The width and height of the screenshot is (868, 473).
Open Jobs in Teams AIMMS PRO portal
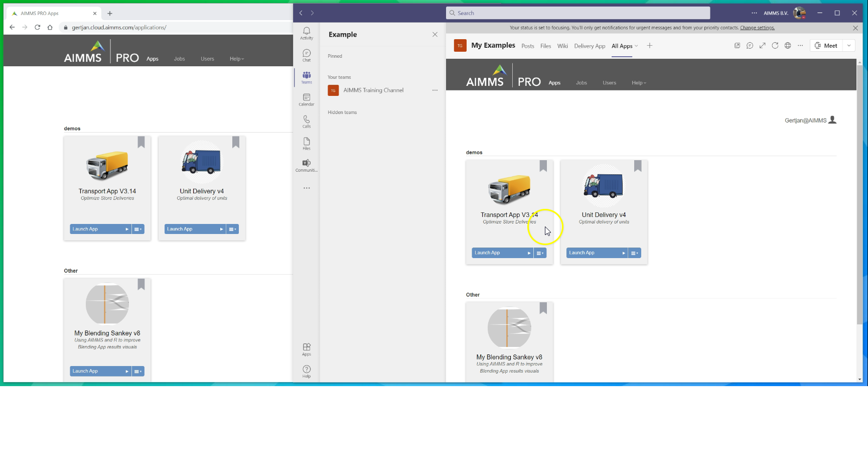click(582, 83)
